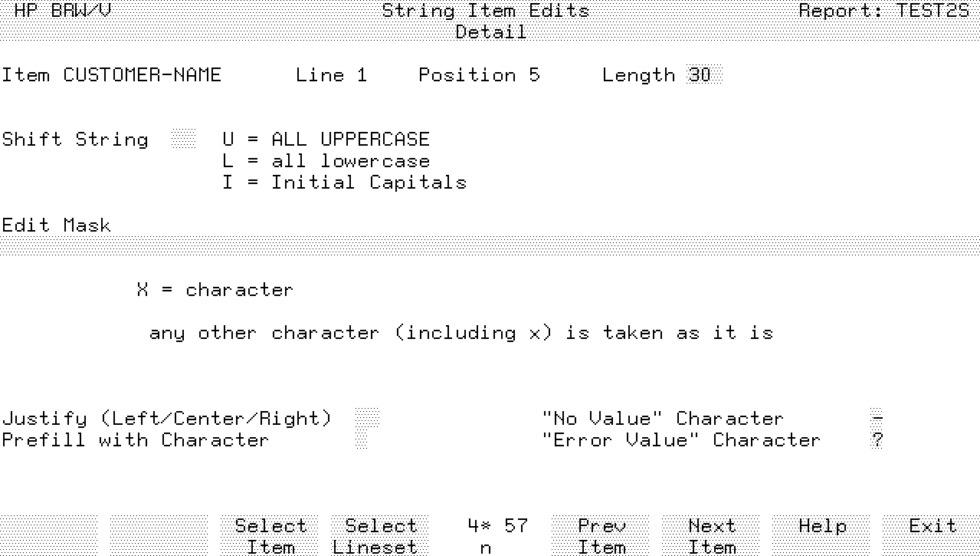Click the leftmost blank function key
Image resolution: width=980 pixels, height=556 pixels.
[x=49, y=536]
